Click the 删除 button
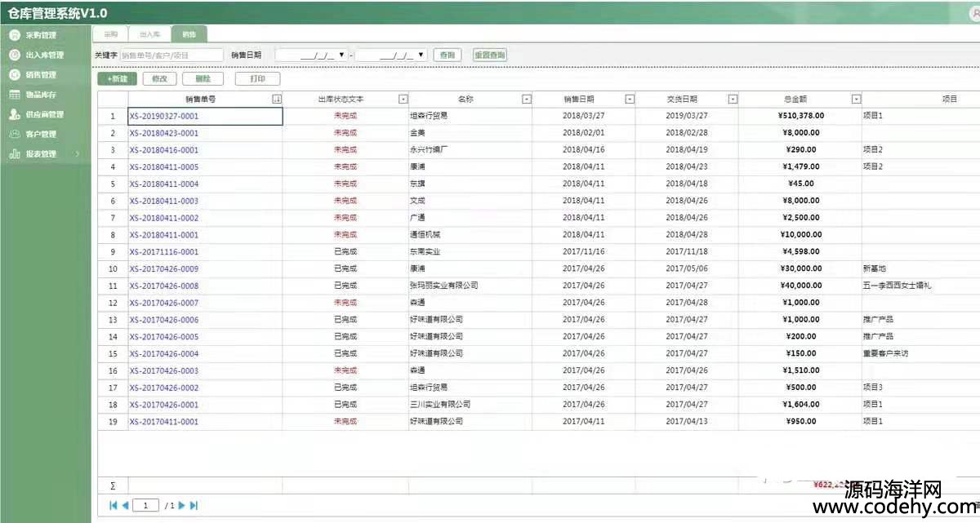 tap(203, 78)
